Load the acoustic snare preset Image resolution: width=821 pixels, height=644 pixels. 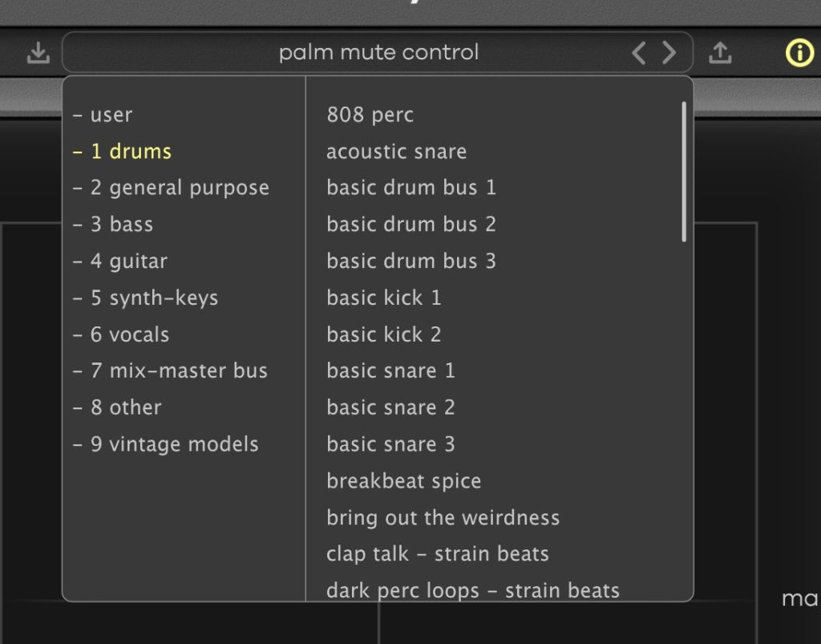tap(396, 152)
